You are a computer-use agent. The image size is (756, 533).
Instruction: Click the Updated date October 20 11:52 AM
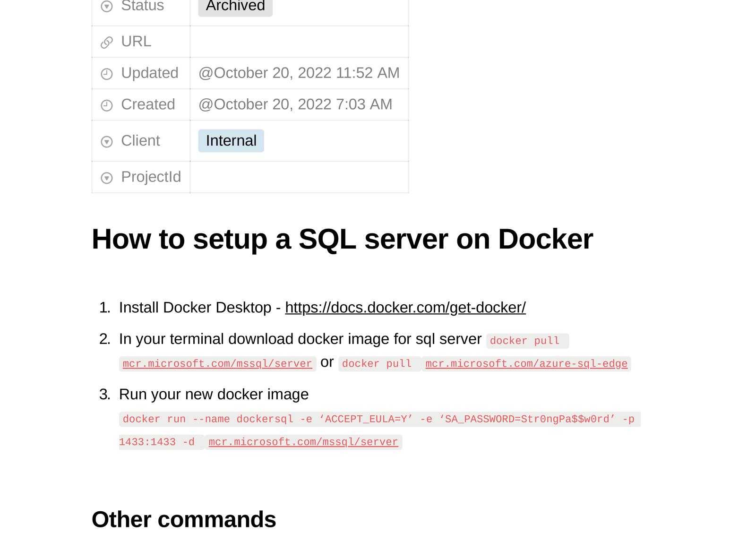[x=299, y=73]
